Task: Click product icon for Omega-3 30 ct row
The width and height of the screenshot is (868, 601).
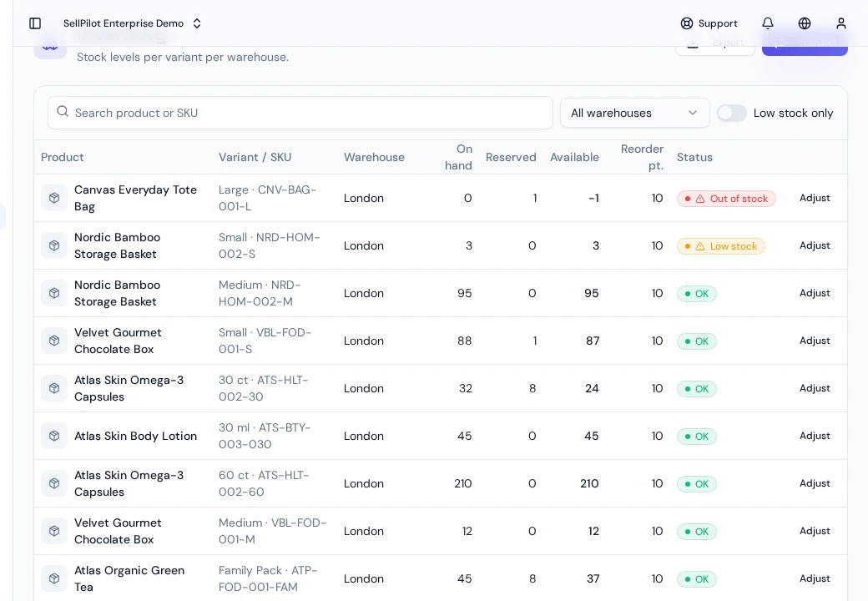Action: [x=54, y=388]
